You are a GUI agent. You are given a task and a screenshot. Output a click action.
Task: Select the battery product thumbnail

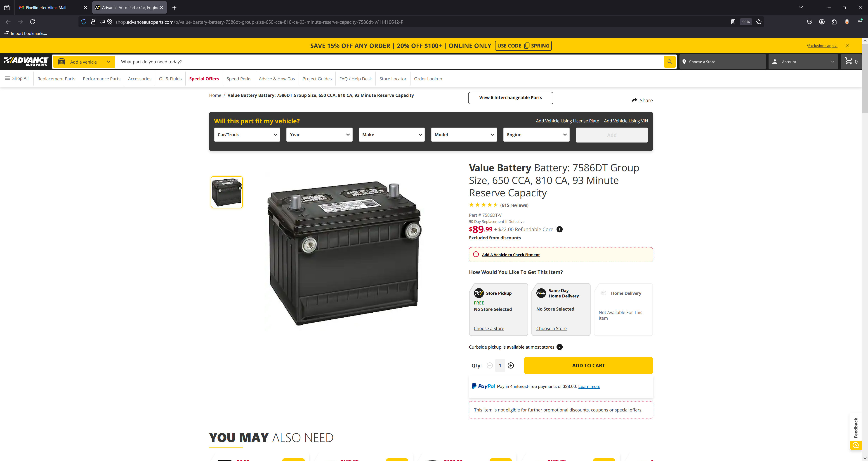[x=227, y=192]
